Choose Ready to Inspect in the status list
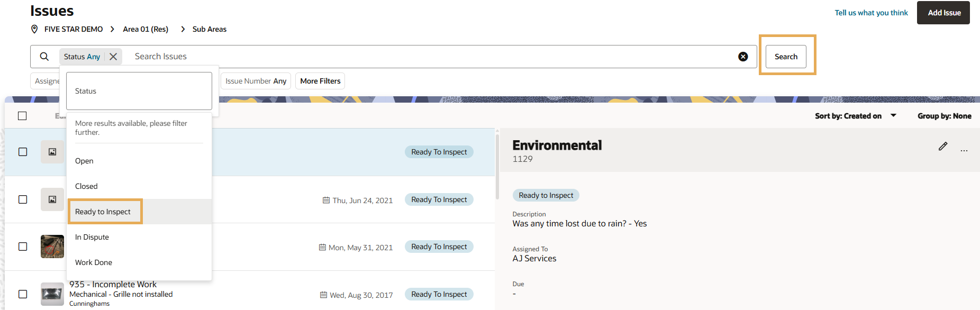980x310 pixels. point(139,212)
